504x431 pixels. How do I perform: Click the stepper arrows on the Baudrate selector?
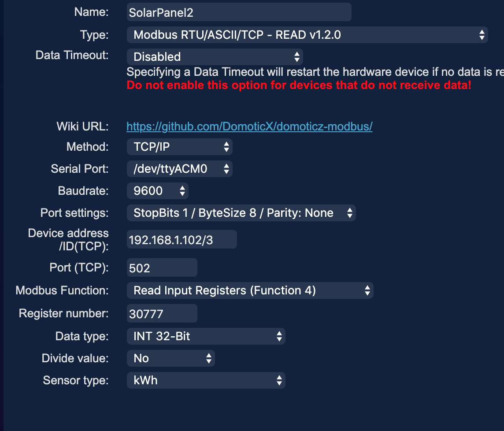tap(183, 191)
